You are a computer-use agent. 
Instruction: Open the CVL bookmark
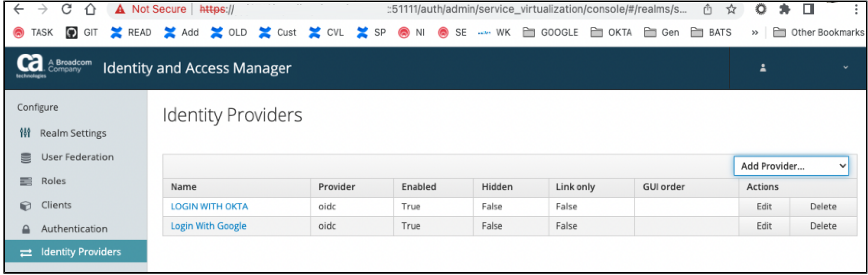[x=327, y=33]
